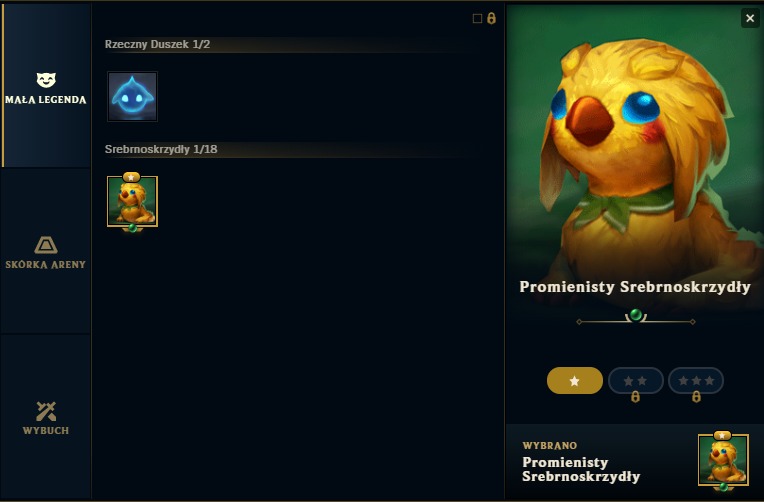Toggle the show-locked items checkbox
The height and width of the screenshot is (502, 764).
click(x=477, y=19)
